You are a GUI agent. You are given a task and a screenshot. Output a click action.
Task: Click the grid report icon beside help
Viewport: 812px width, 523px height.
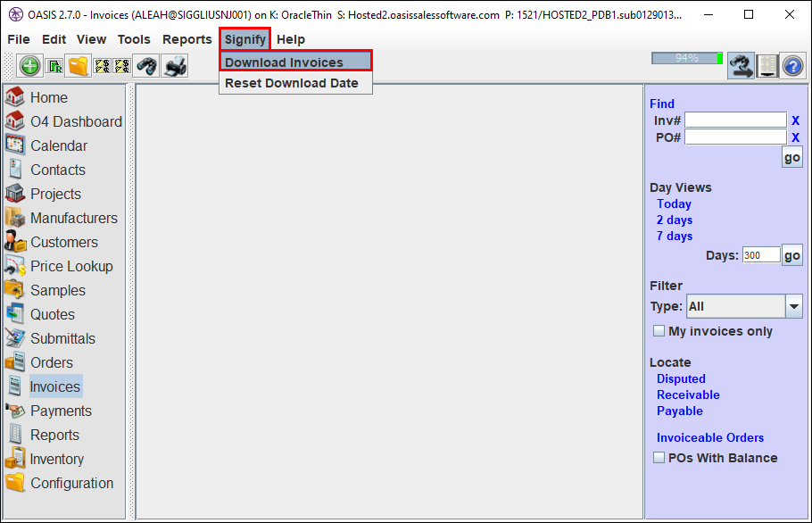click(x=767, y=66)
